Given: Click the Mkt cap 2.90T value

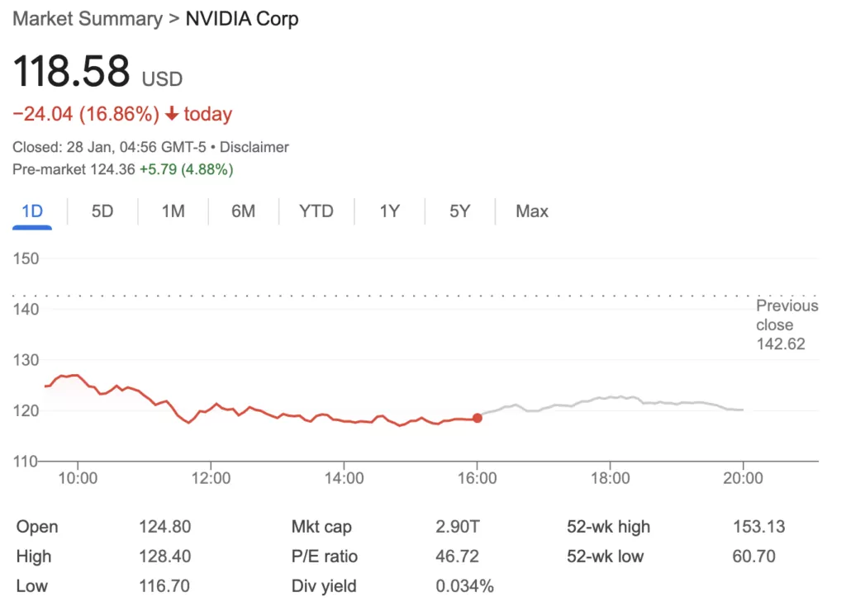Looking at the screenshot, I should [x=459, y=527].
